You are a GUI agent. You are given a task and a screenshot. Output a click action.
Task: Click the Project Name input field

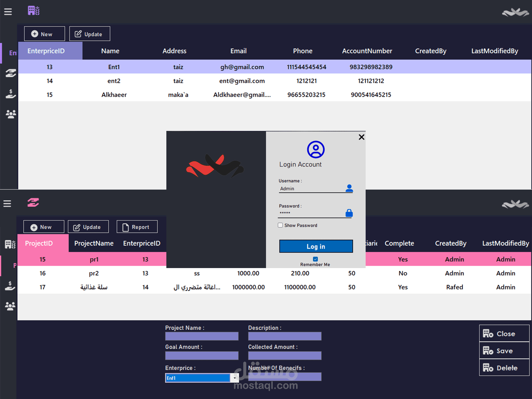click(202, 336)
